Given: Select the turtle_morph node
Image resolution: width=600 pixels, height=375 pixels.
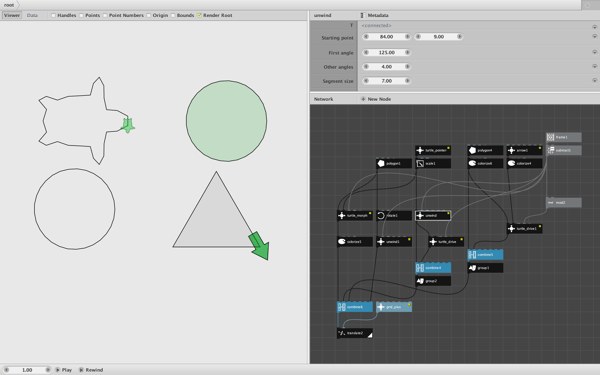Looking at the screenshot, I should point(355,215).
